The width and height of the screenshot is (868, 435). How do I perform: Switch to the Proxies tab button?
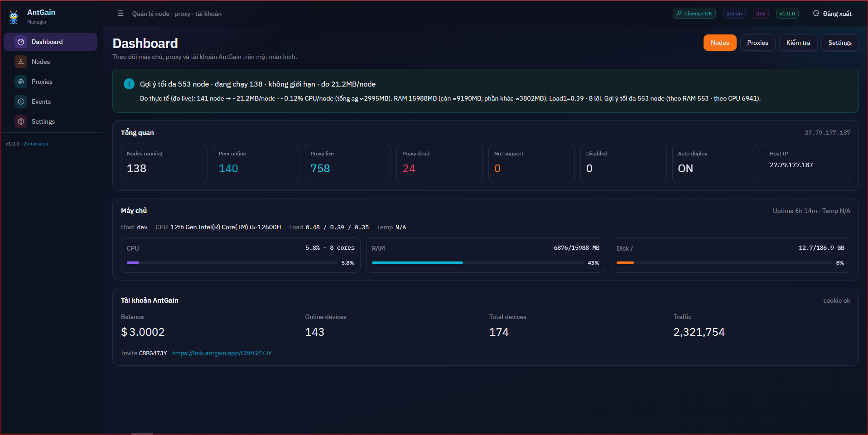point(757,43)
